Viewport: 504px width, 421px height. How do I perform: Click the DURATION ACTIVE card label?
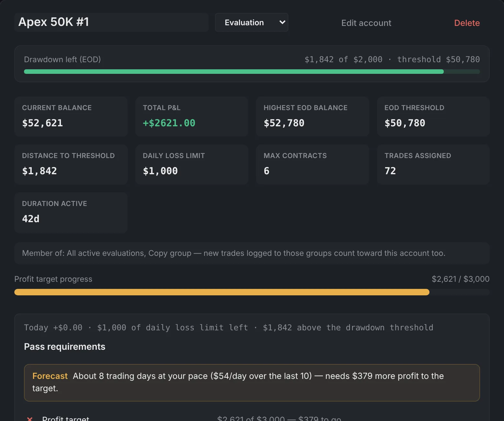tap(54, 204)
